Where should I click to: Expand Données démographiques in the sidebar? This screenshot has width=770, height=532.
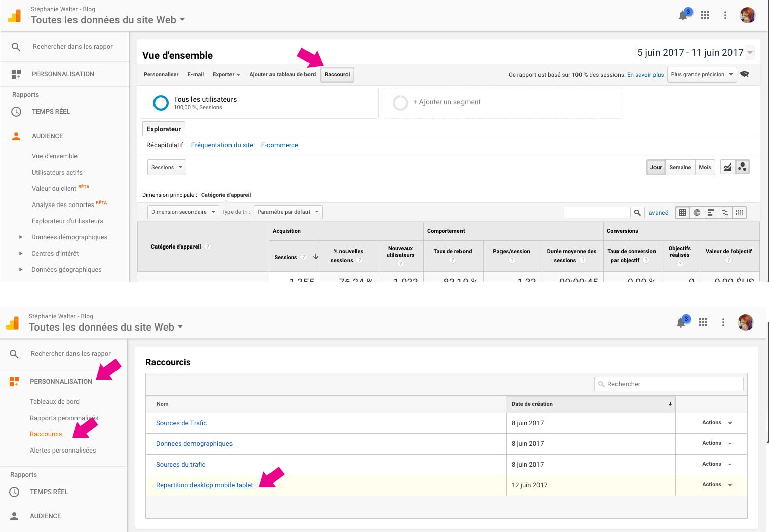(x=21, y=237)
